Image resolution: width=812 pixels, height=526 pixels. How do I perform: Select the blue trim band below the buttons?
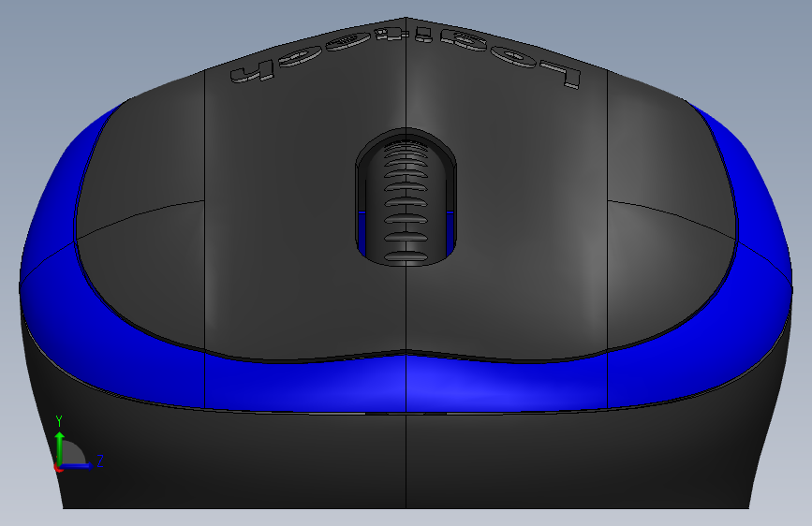pyautogui.click(x=406, y=382)
